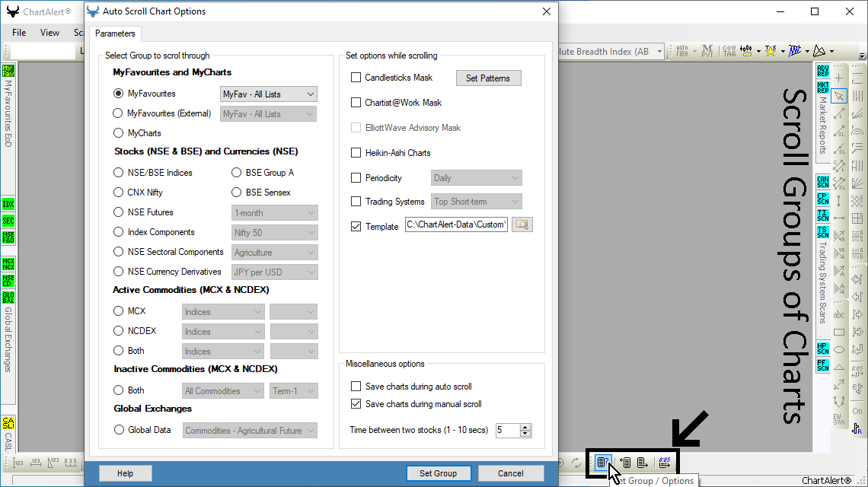Open the IDX sidebar icon

[x=8, y=204]
